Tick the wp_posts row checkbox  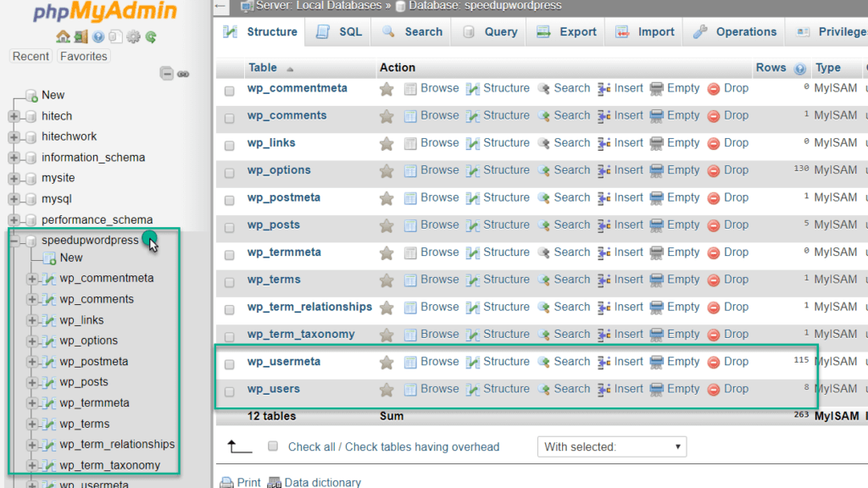pos(229,227)
